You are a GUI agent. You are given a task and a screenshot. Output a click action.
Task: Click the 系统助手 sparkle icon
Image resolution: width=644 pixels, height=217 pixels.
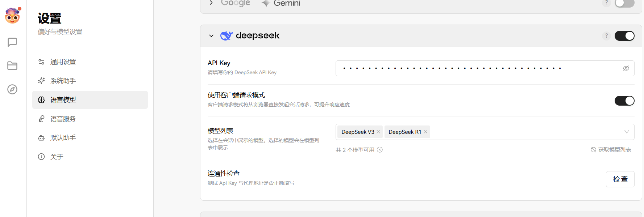click(41, 81)
